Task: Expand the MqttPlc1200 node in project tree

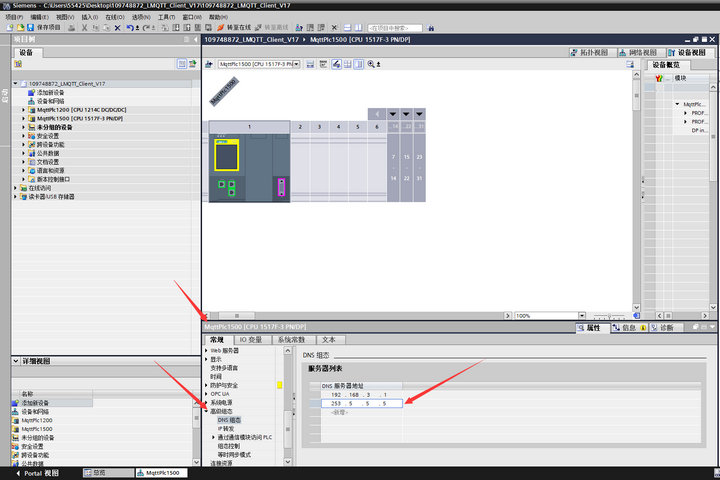Action: (16, 110)
